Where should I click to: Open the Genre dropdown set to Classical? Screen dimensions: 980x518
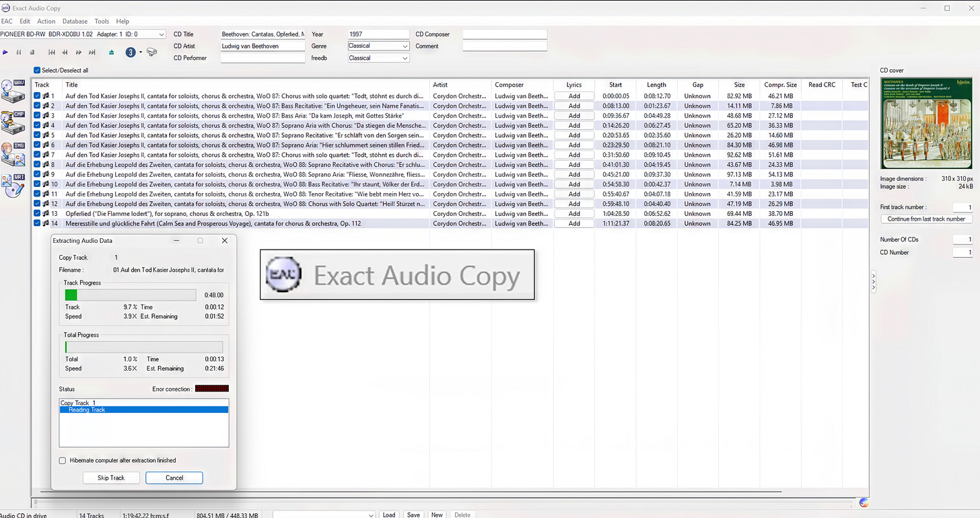point(378,46)
